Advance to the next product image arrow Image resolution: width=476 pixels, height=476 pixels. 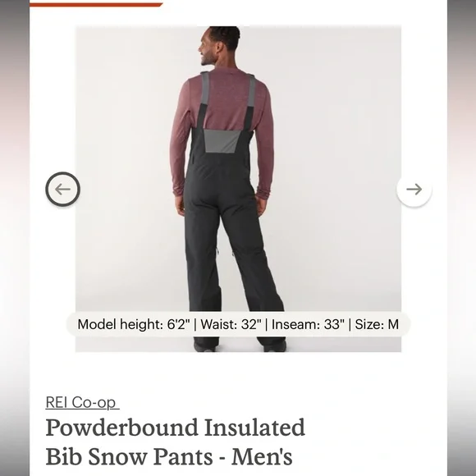point(414,189)
